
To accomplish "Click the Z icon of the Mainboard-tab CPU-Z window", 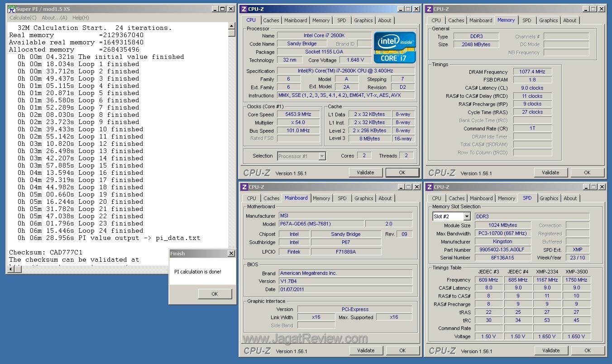I will [x=244, y=187].
